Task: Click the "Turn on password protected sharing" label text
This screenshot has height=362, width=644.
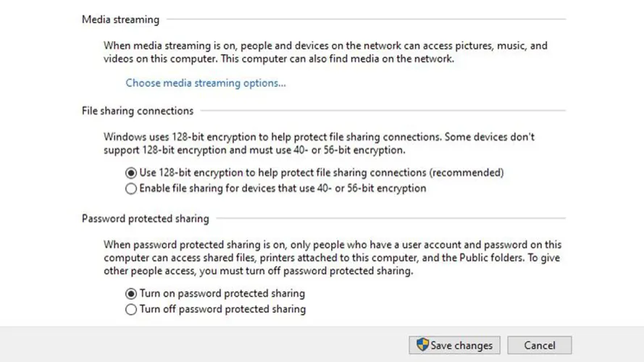Action: [222, 294]
